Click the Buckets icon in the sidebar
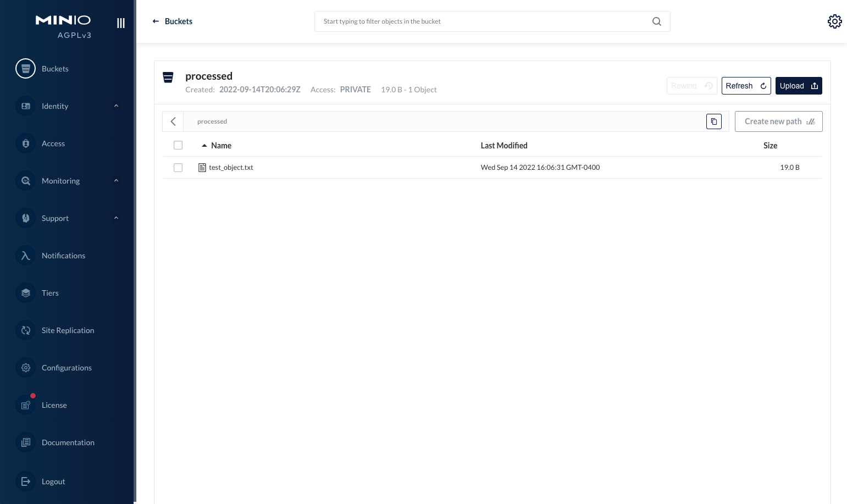The image size is (847, 504). [x=25, y=69]
